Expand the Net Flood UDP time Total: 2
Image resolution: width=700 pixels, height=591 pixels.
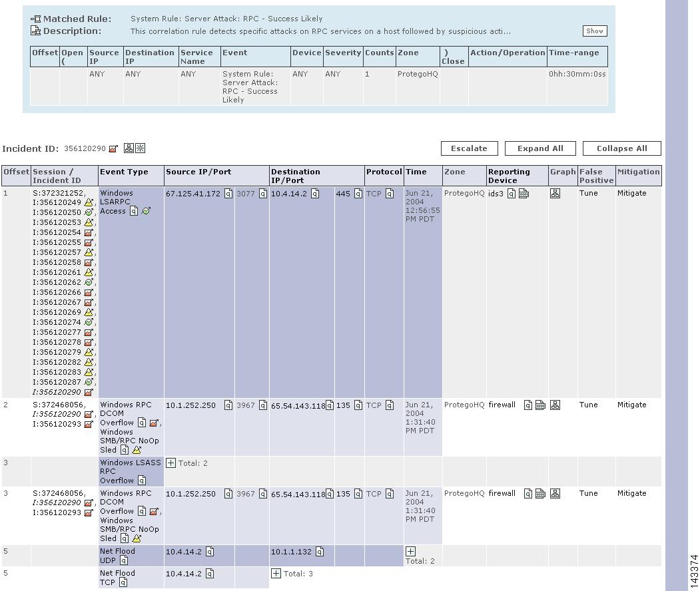click(410, 552)
